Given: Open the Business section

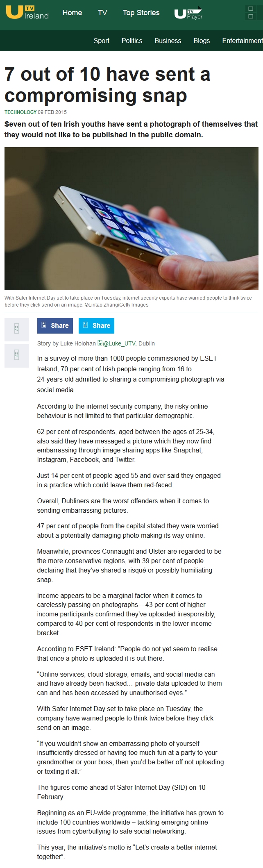Looking at the screenshot, I should pos(168,41).
